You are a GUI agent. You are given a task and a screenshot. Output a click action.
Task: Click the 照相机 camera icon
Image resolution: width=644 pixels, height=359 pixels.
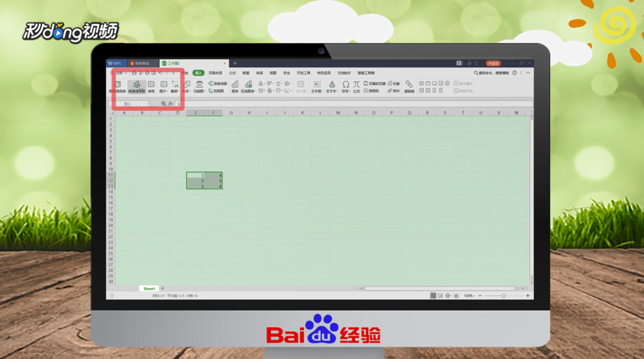click(x=371, y=91)
